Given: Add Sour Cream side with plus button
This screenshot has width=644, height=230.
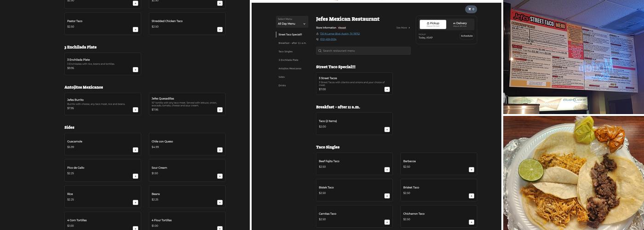Looking at the screenshot, I should point(220,176).
